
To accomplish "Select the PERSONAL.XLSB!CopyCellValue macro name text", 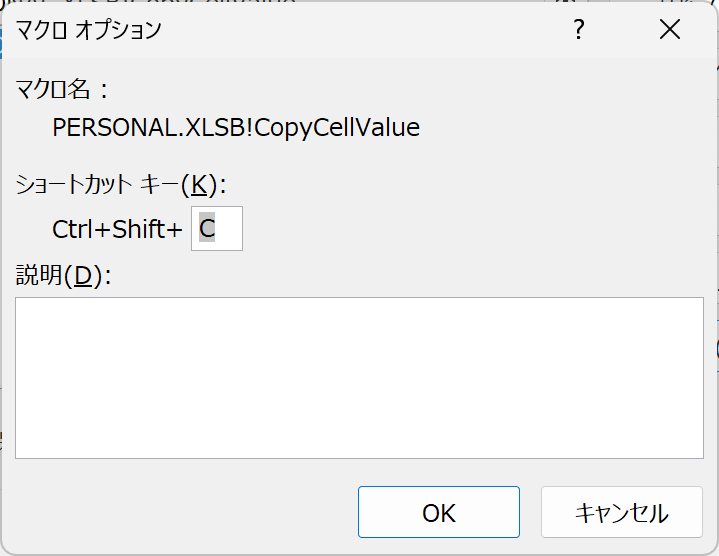I will pos(236,127).
